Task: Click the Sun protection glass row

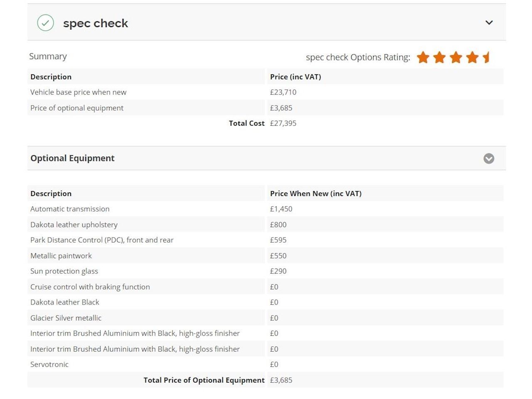Action: [x=64, y=271]
